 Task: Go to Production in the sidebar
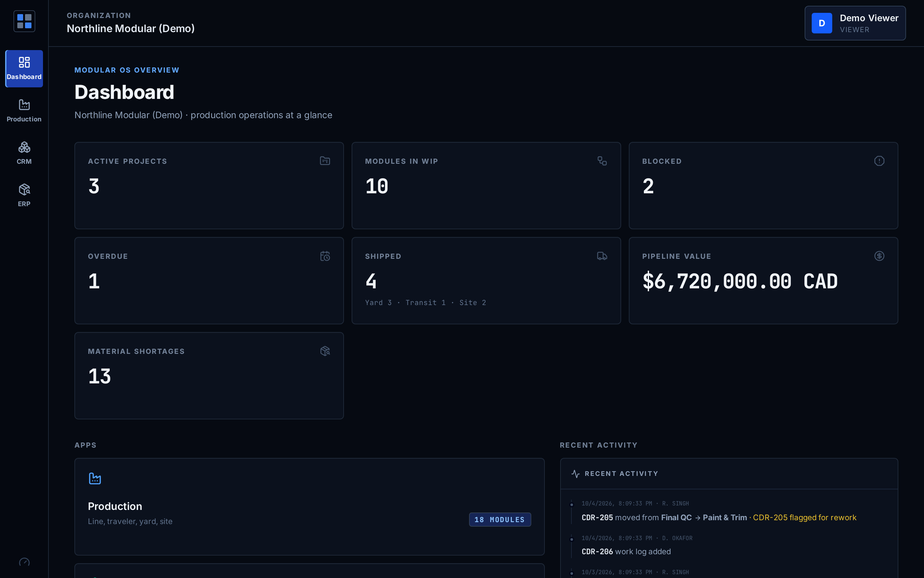point(24,111)
